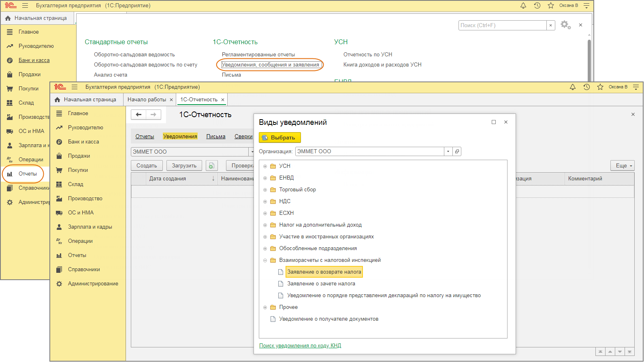Screen dimensions: 644x362
Task: Open the main hamburger menu
Action: pyautogui.click(x=75, y=87)
